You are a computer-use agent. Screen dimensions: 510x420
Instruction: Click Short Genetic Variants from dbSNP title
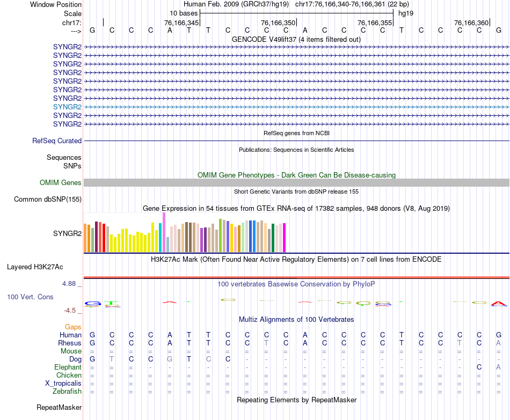(x=296, y=191)
